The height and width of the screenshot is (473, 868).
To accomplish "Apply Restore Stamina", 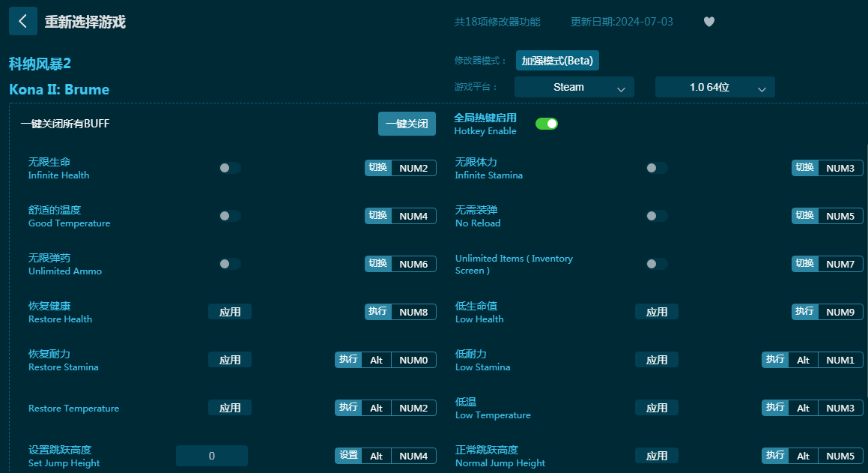I will point(230,360).
